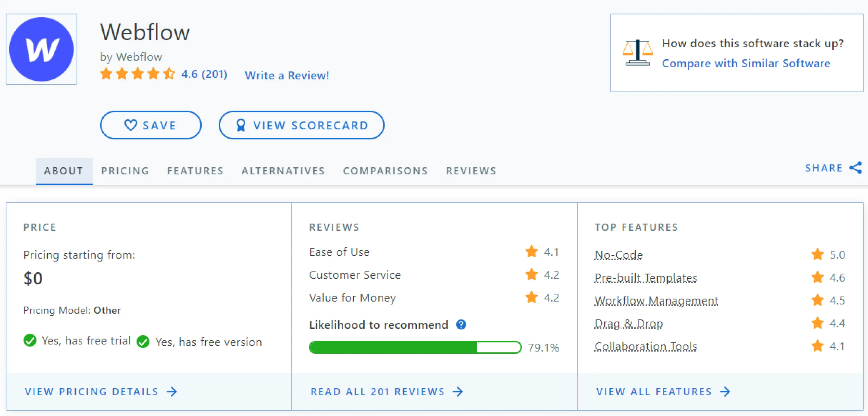The height and width of the screenshot is (416, 868).
Task: Click the No-Code feature link
Action: pyautogui.click(x=618, y=255)
